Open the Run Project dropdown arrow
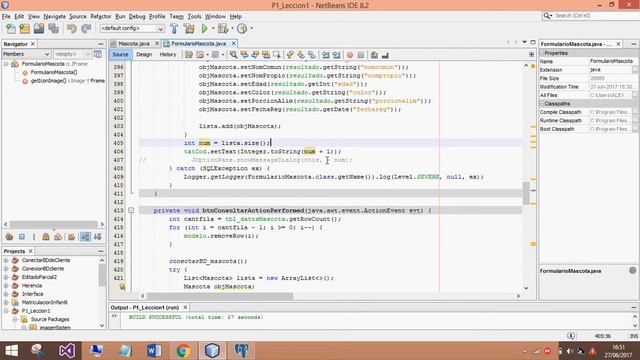The image size is (640, 360). point(213,29)
